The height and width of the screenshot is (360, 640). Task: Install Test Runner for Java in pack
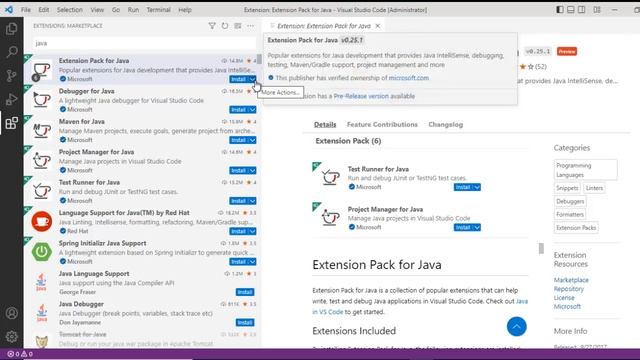(x=463, y=187)
